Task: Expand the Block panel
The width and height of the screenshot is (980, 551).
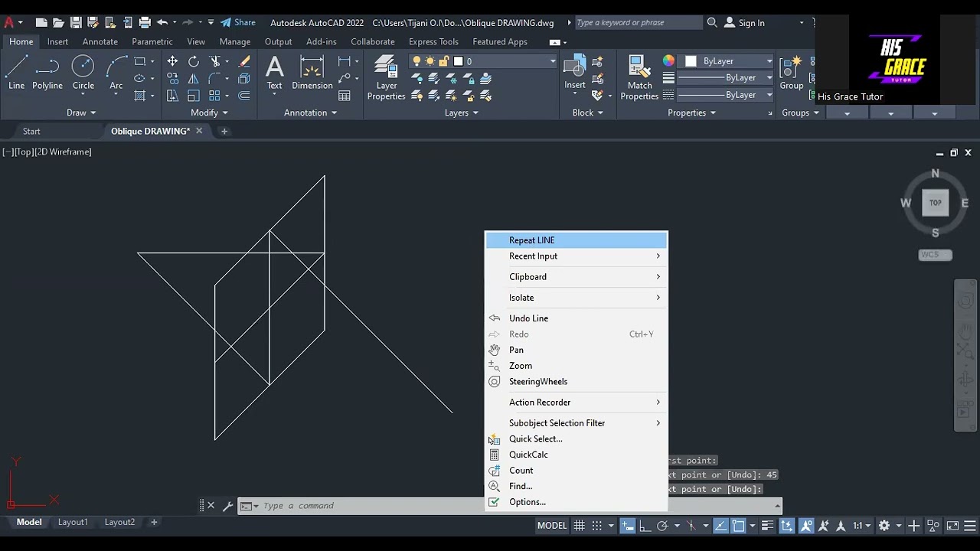Action: (587, 112)
